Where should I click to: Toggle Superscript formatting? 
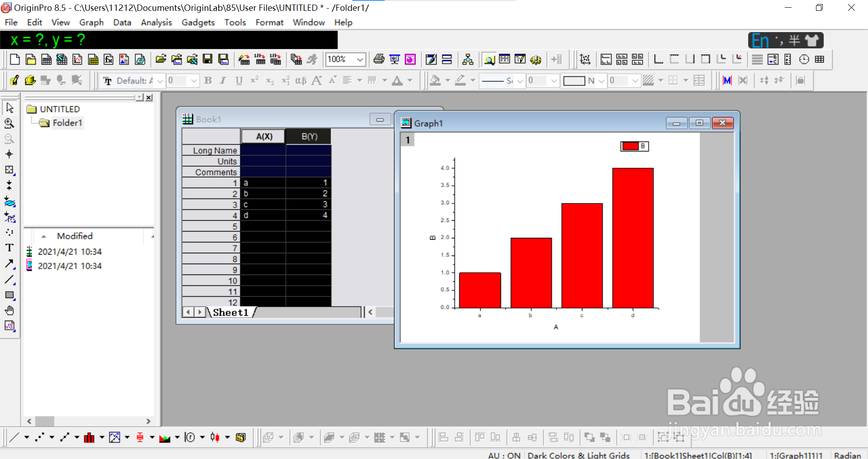tap(255, 80)
